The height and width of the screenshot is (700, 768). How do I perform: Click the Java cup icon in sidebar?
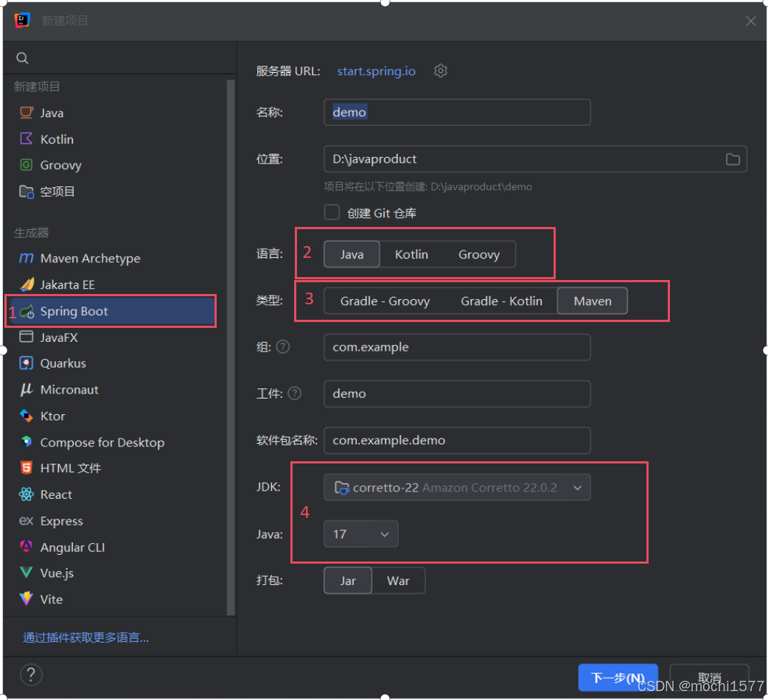click(27, 113)
